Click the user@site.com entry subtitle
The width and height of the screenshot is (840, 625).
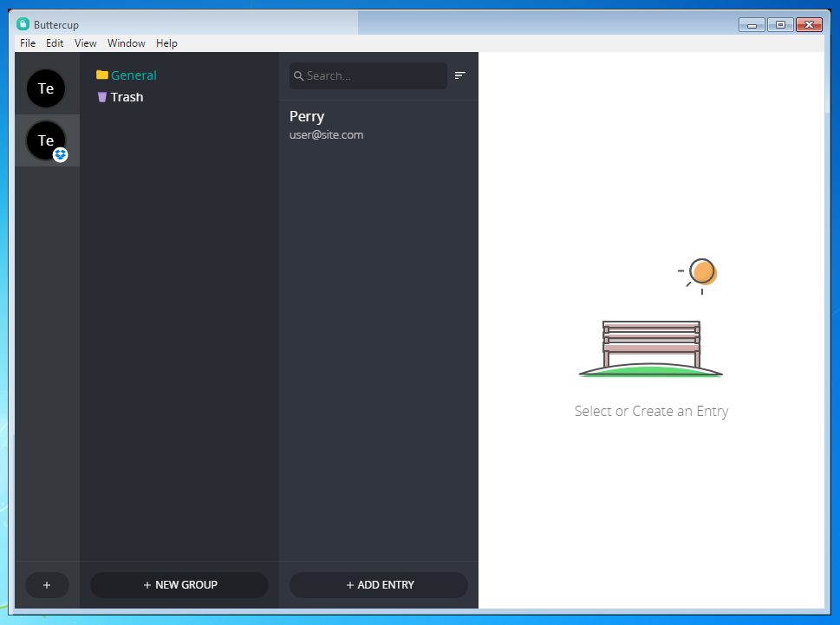pyautogui.click(x=326, y=135)
